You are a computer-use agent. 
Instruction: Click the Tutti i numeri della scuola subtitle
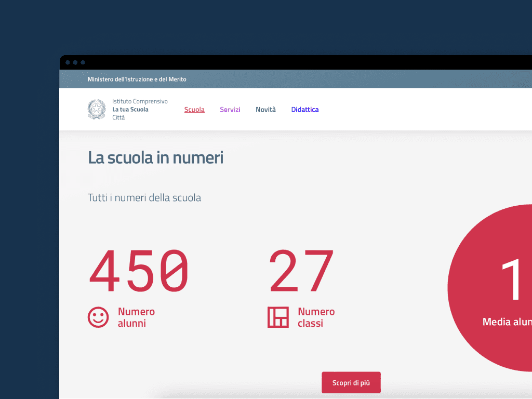tap(144, 198)
